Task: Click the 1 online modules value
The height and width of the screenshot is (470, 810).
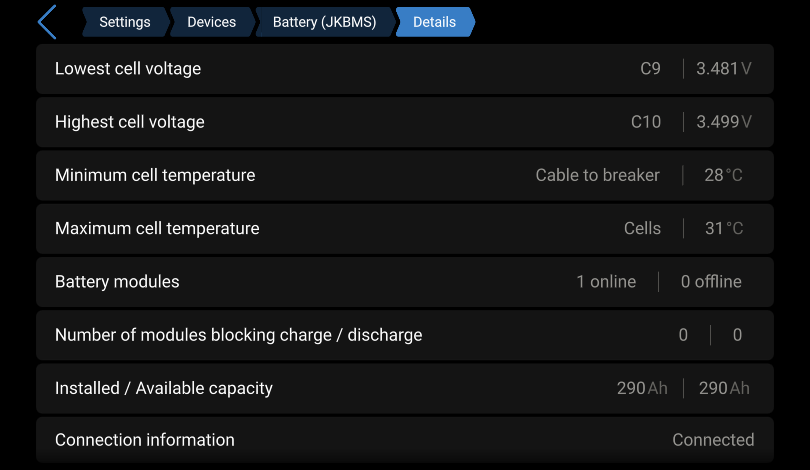Action: pyautogui.click(x=606, y=281)
